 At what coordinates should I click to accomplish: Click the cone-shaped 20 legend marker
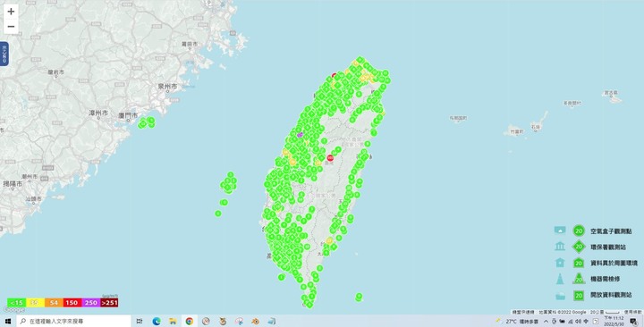(579, 279)
